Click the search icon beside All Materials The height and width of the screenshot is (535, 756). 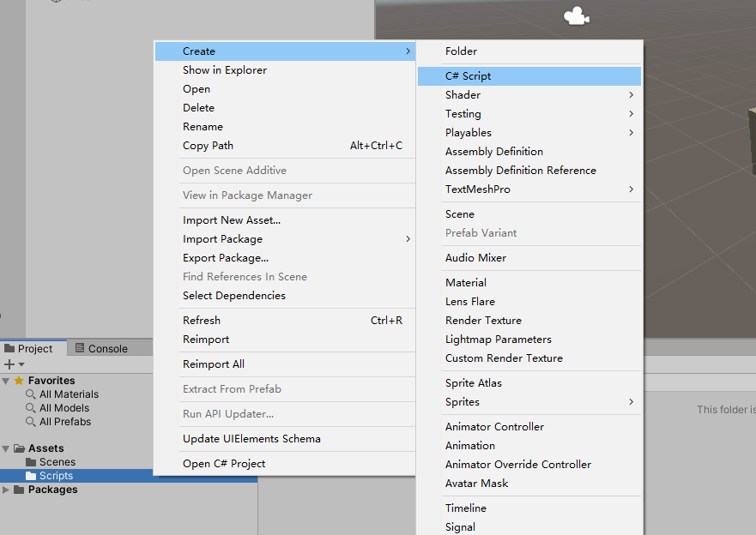(x=32, y=394)
